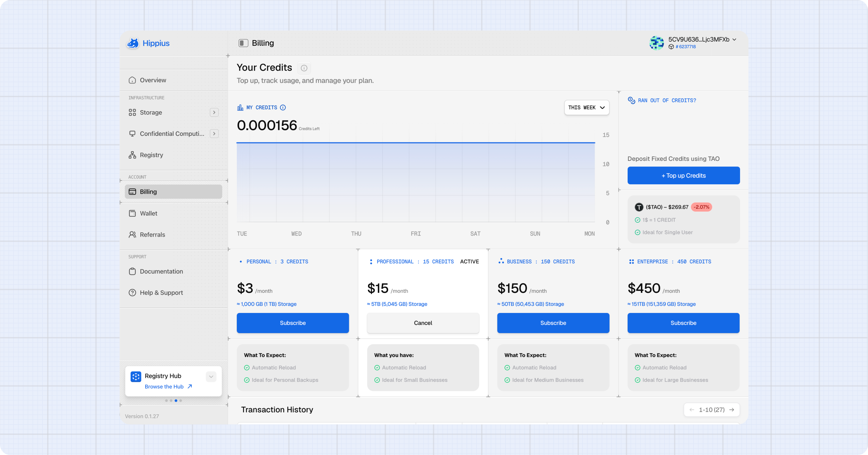Screen dimensions: 868x455
Task: Click the TAO token logo icon
Action: pyautogui.click(x=639, y=207)
